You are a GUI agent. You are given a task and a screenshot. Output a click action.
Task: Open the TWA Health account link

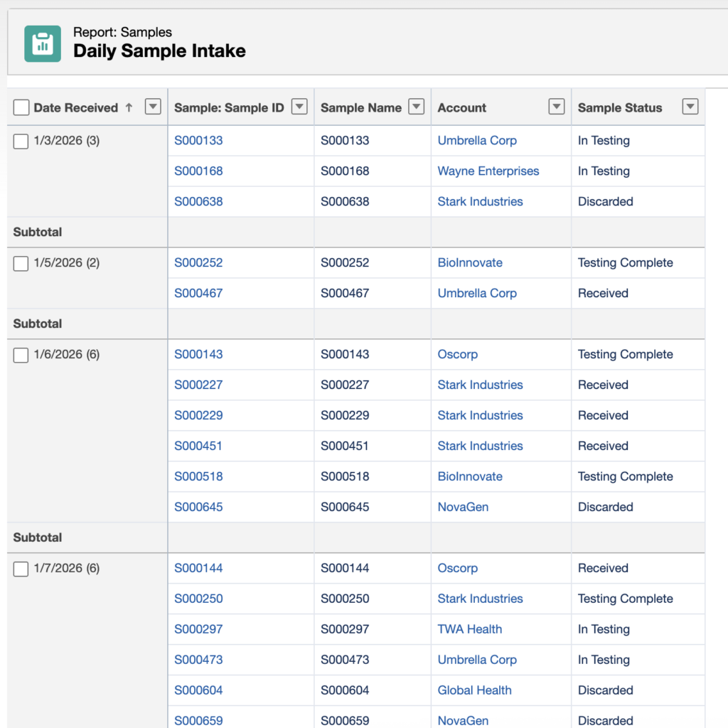tap(469, 629)
